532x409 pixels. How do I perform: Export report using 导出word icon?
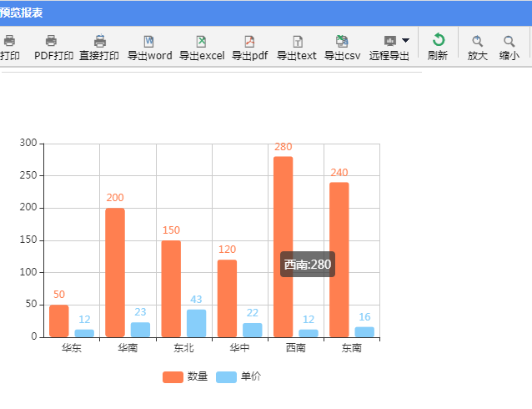pyautogui.click(x=149, y=41)
